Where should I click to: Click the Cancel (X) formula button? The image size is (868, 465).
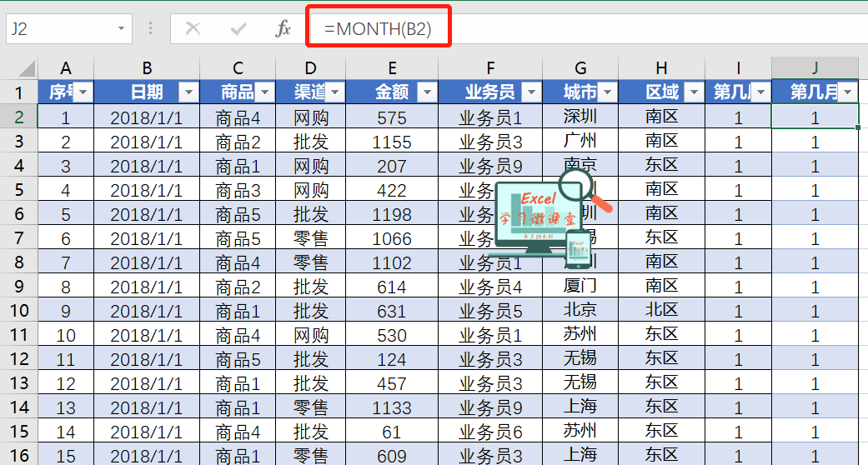[193, 28]
